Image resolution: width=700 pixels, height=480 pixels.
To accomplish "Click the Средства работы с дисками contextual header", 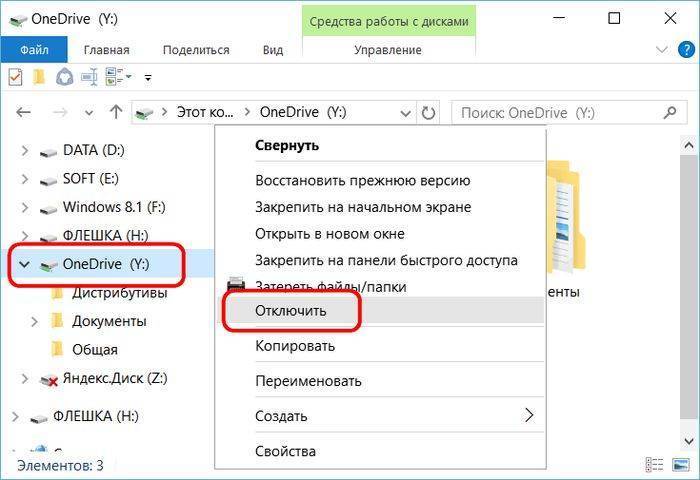I will click(x=389, y=21).
